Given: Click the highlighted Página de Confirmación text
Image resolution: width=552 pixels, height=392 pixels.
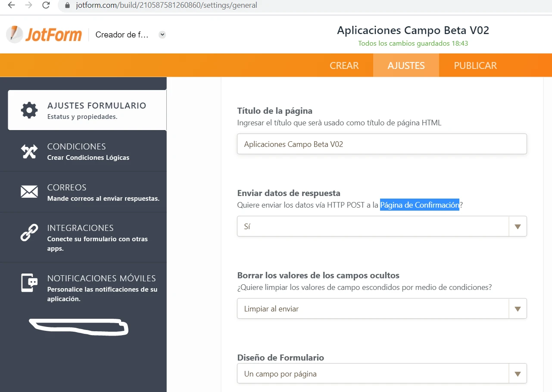Looking at the screenshot, I should (419, 205).
